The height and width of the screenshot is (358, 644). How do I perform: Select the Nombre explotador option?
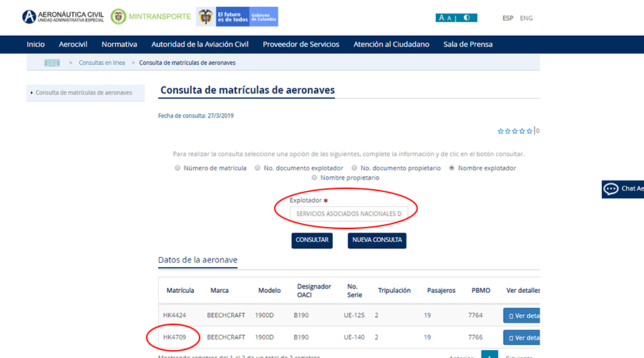point(452,168)
